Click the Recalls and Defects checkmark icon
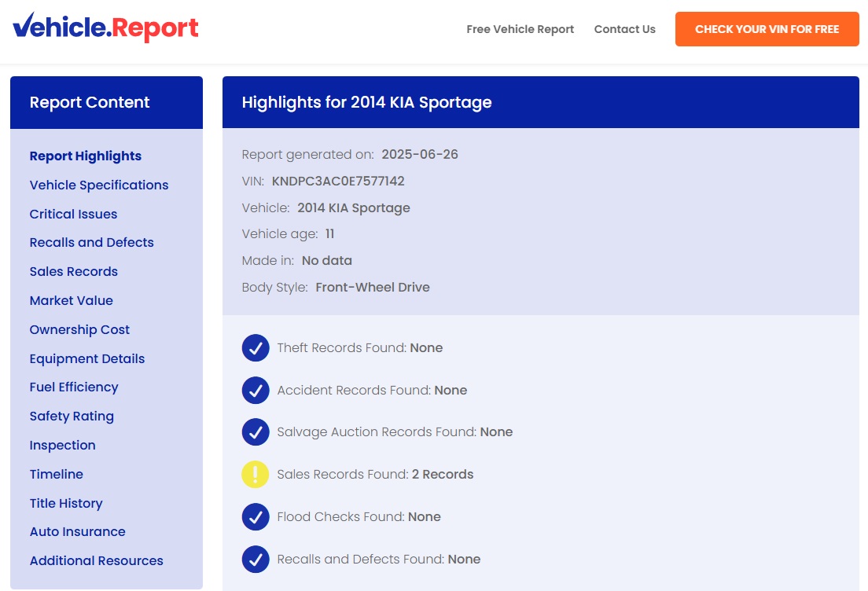Viewport: 868px width, 591px height. coord(256,559)
